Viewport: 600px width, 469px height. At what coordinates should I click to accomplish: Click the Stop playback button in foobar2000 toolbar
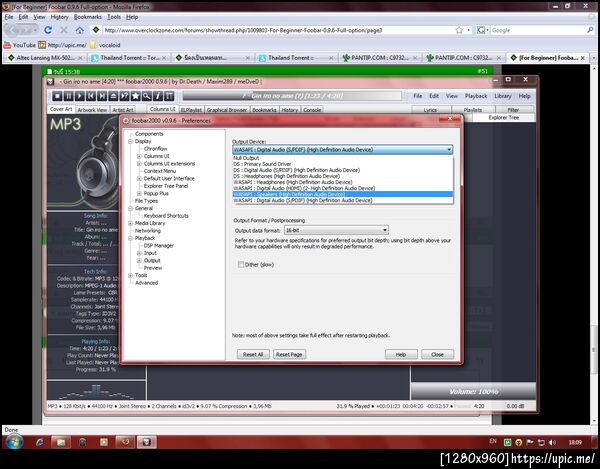pos(57,96)
